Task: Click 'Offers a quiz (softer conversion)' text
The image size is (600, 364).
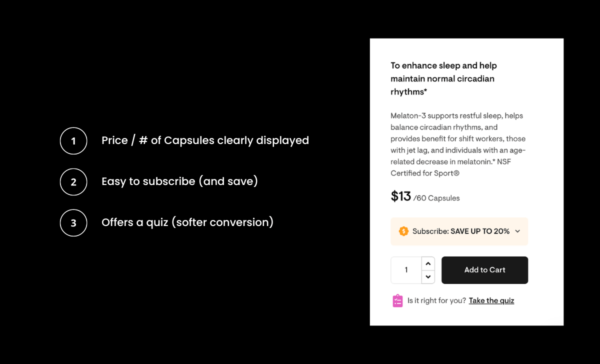Action: (x=187, y=222)
